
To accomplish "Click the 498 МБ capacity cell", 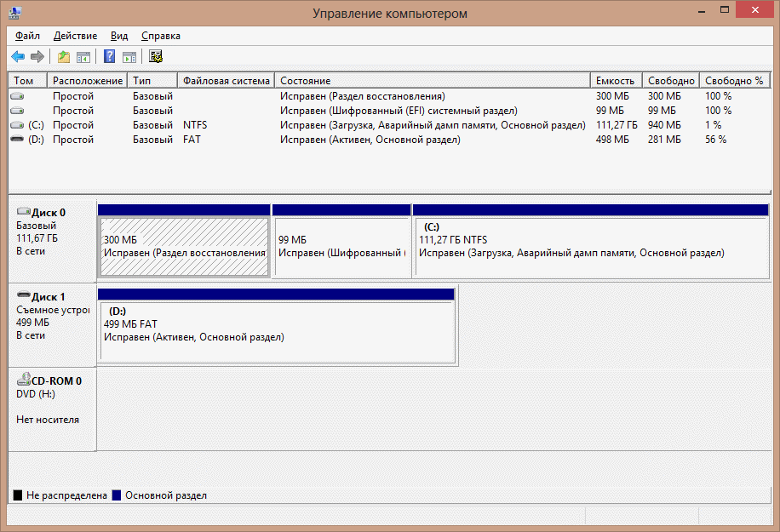I will [612, 140].
